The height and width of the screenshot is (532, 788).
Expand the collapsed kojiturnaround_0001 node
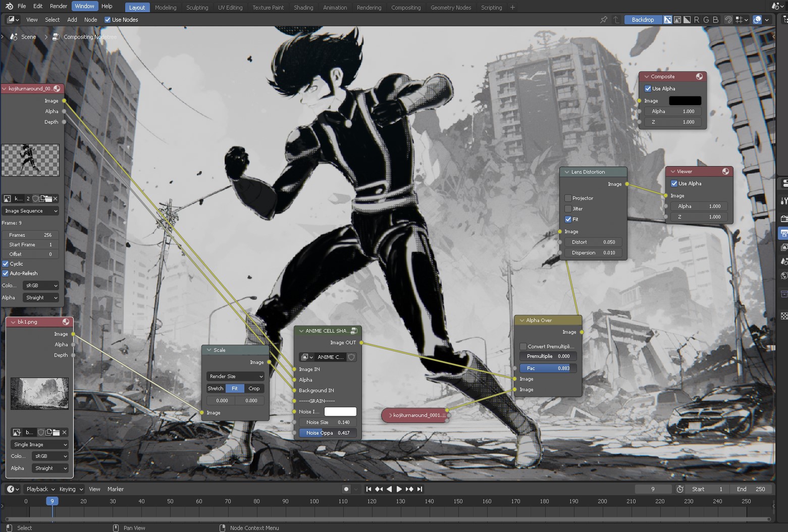[390, 415]
